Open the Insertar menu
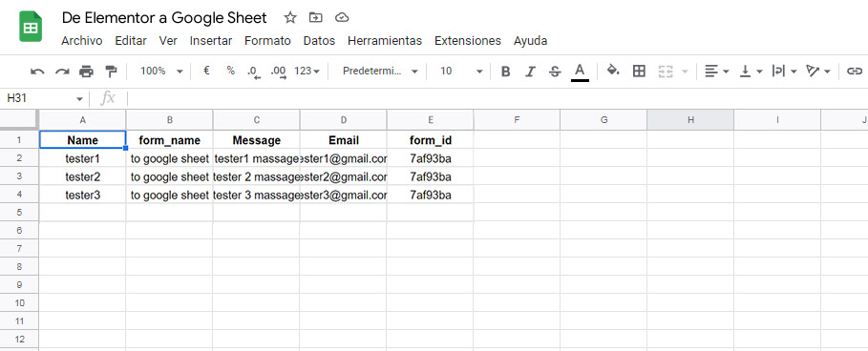Image resolution: width=868 pixels, height=351 pixels. point(211,41)
